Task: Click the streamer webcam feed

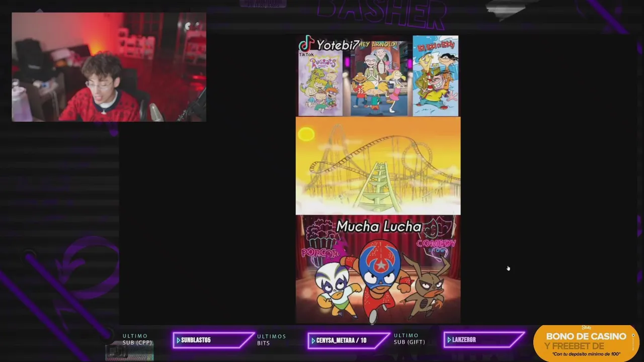Action: (x=109, y=67)
